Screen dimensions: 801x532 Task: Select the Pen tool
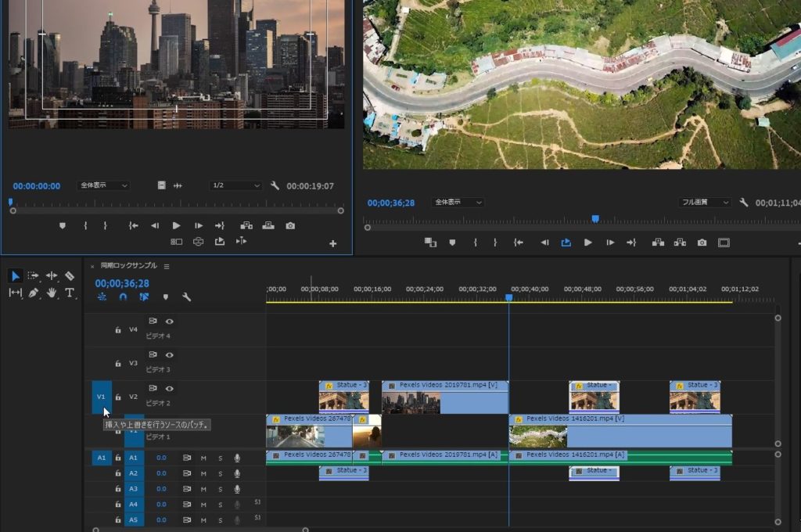click(x=34, y=293)
